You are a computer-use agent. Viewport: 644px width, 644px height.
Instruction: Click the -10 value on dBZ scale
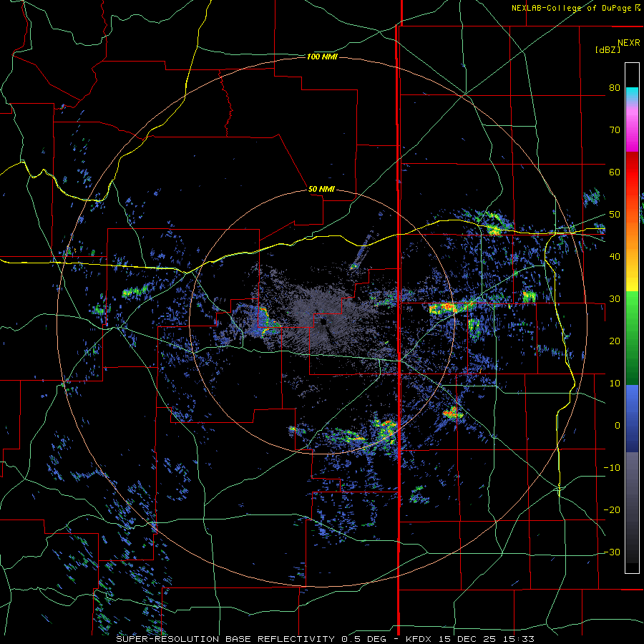pos(612,468)
